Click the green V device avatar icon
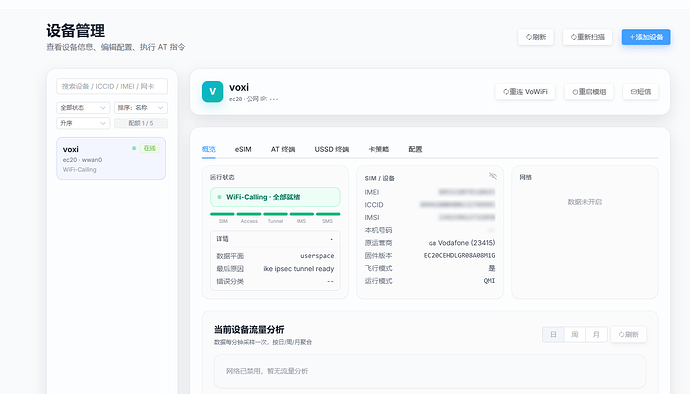 pos(213,92)
